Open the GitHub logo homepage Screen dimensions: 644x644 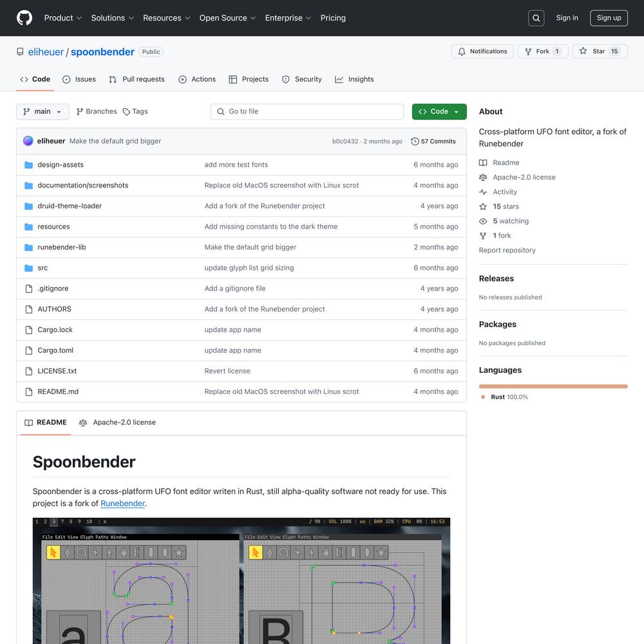[x=24, y=18]
